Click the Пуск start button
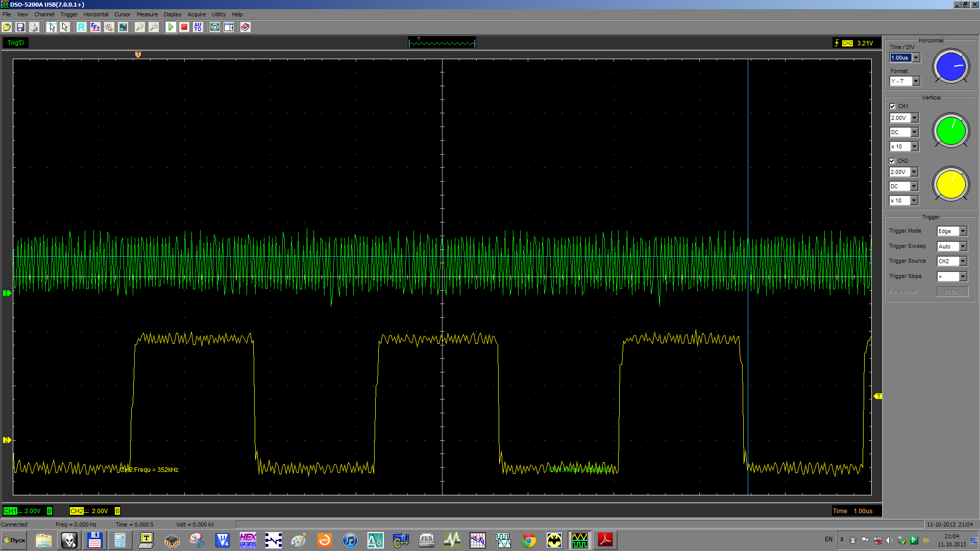Image resolution: width=980 pixels, height=551 pixels. 14,540
